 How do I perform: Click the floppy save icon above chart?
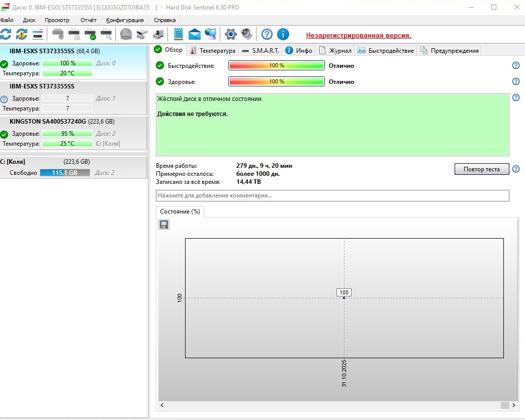coord(164,225)
